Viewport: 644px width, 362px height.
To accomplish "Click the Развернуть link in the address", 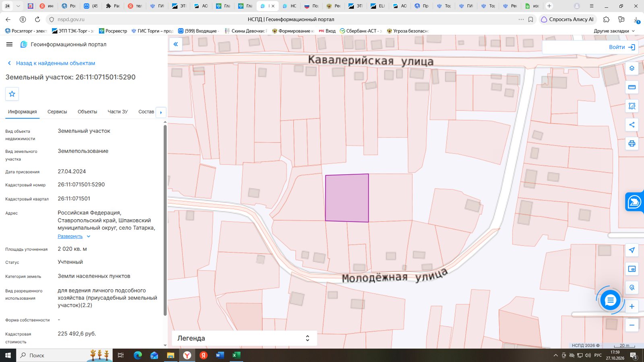I will 70,237.
